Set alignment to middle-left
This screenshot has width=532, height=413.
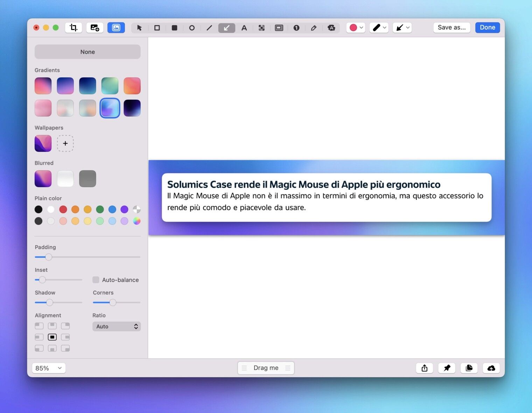(39, 337)
